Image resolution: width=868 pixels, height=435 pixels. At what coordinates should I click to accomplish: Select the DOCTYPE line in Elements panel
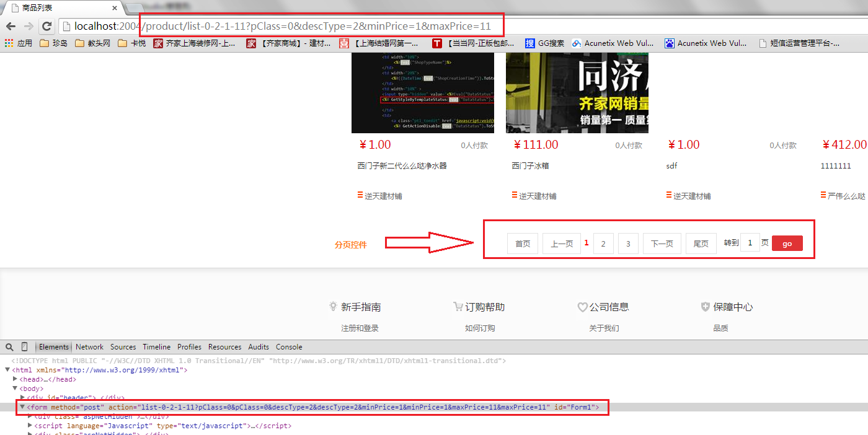tap(259, 361)
